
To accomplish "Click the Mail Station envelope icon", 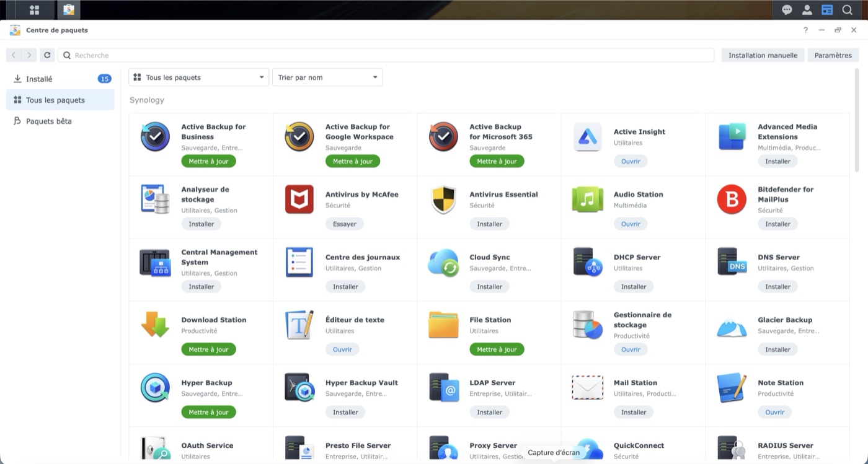I will [588, 388].
